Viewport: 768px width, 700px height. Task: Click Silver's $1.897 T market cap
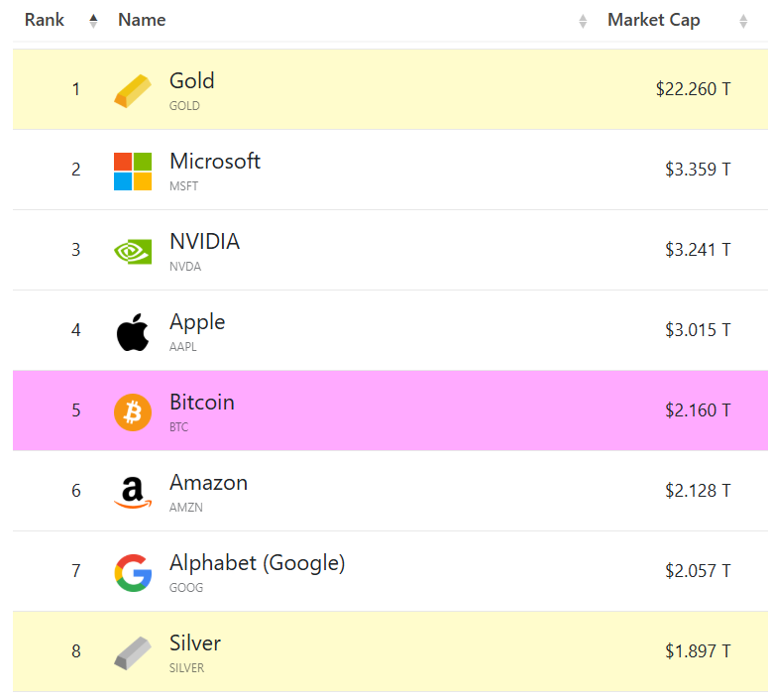click(698, 651)
